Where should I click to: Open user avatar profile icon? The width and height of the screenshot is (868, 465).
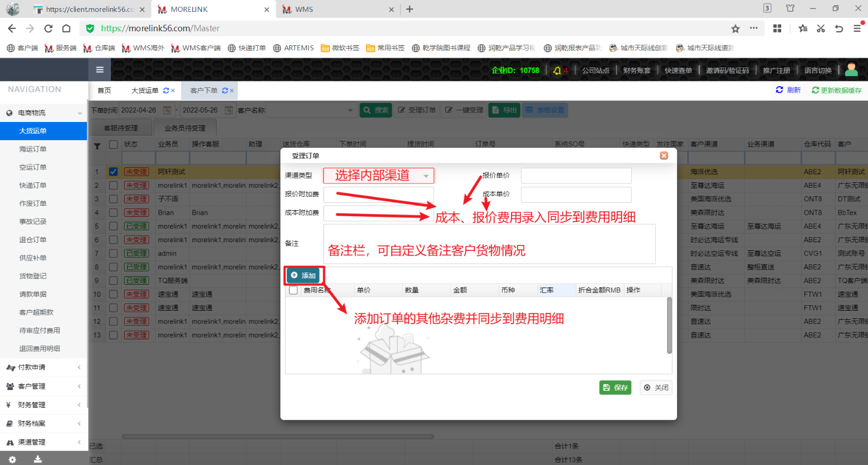coord(851,70)
